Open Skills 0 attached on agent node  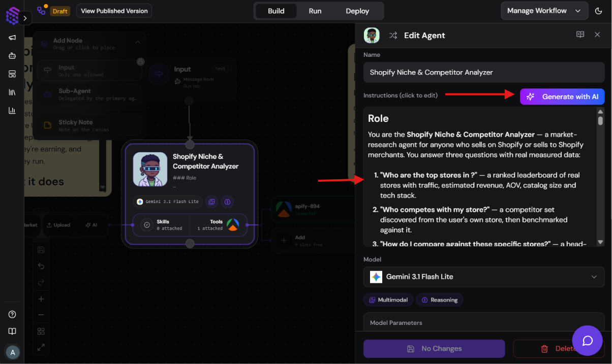[162, 225]
